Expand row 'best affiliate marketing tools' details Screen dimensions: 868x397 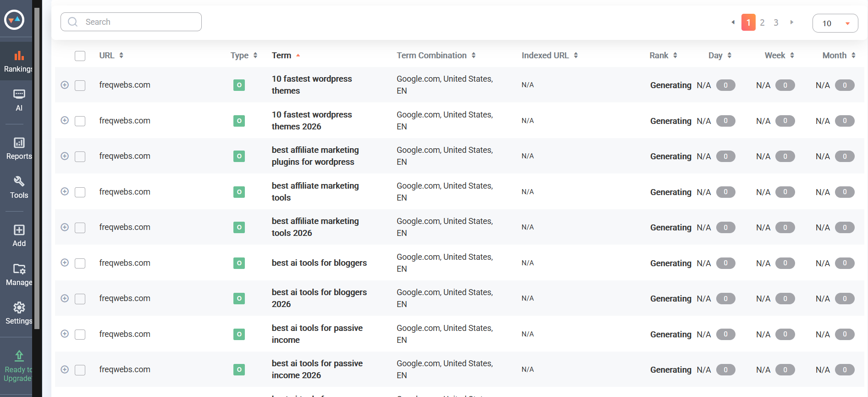(65, 191)
